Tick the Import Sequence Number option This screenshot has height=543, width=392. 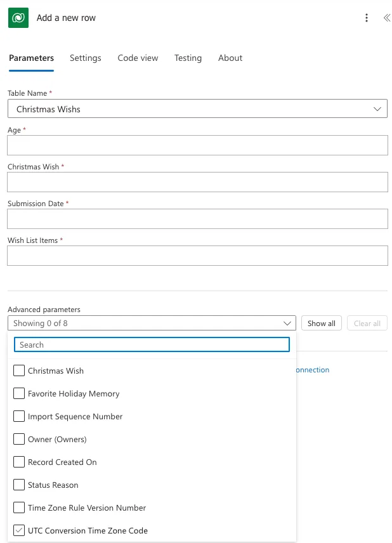(x=19, y=416)
